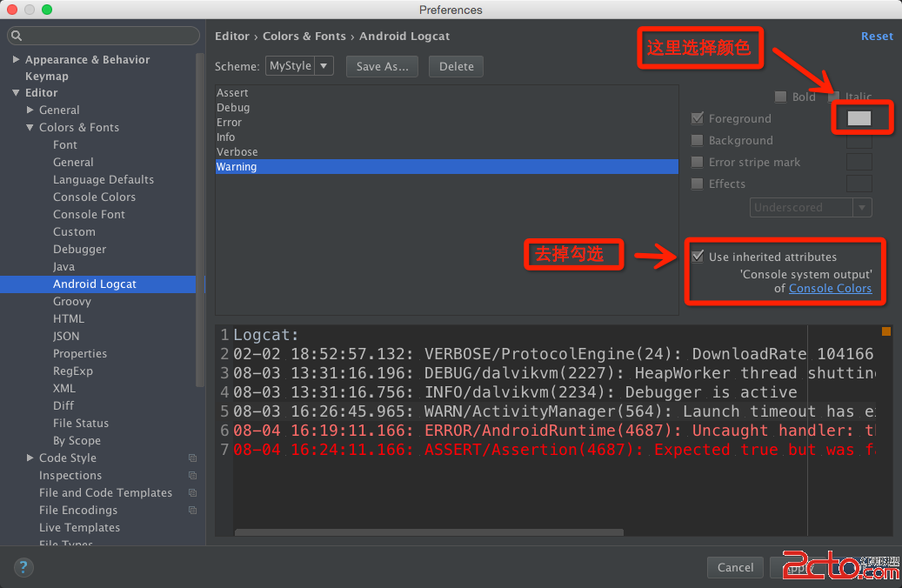The image size is (902, 588).
Task: Open By Scope colors settings
Action: 77,441
